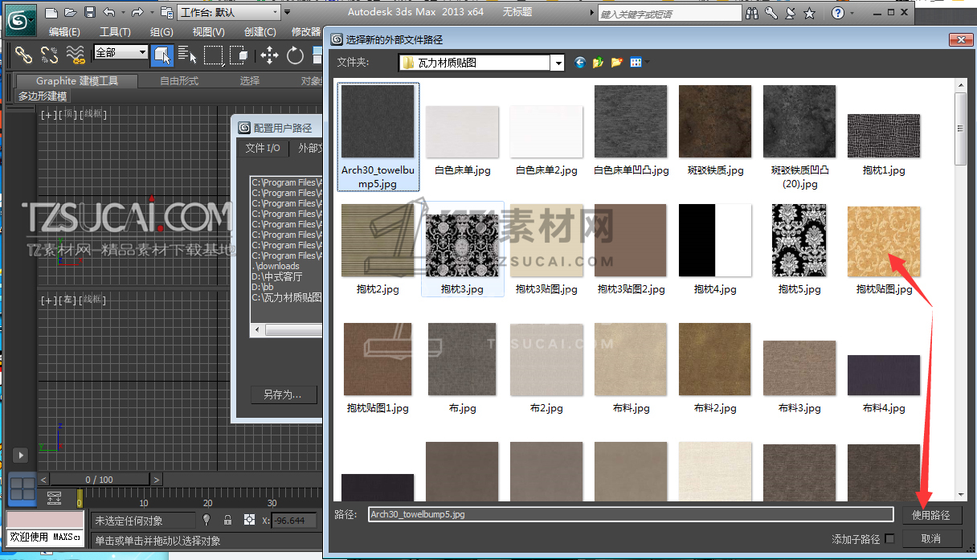
Task: Go up one folder level icon
Action: (598, 63)
